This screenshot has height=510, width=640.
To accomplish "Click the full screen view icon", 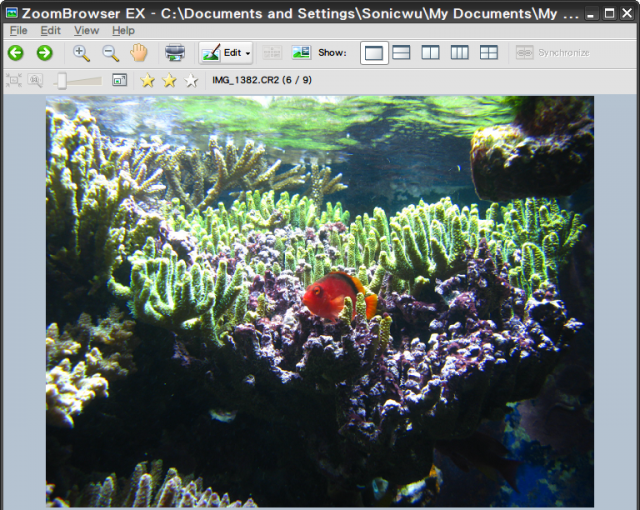I will point(120,80).
